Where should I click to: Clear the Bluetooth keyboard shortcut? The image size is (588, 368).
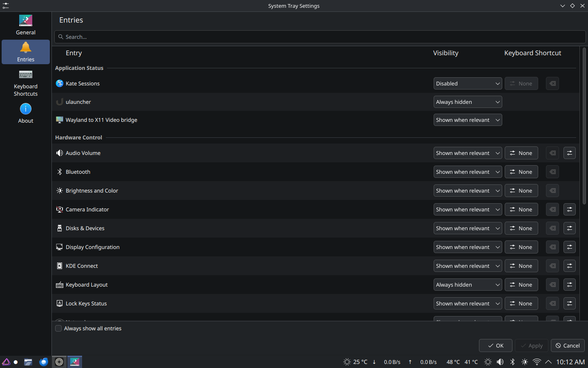[552, 172]
